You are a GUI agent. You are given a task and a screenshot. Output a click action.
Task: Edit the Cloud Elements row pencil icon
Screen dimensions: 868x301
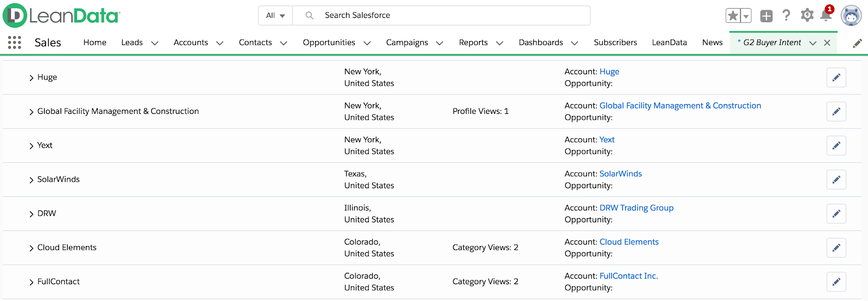837,248
